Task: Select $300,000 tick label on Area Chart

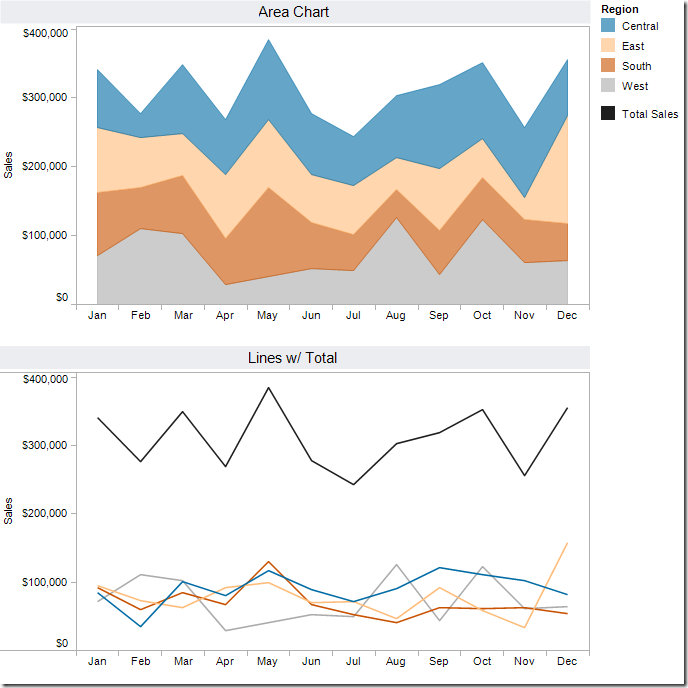Action: point(45,97)
